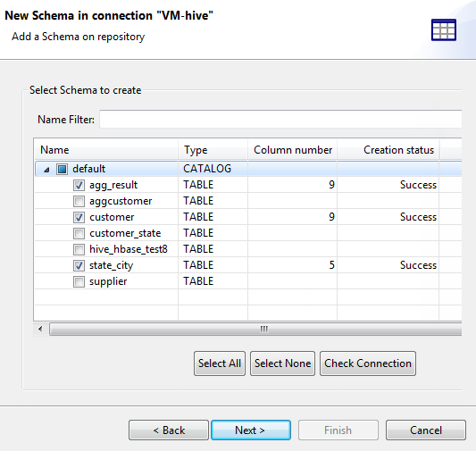Click the Check Connection button
Screen dimensions: 476x451
coord(368,363)
